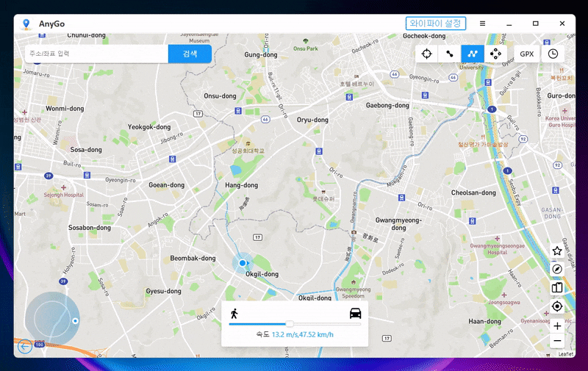Image resolution: width=588 pixels, height=371 pixels.
Task: Click the speed value 13.2 m/s,47.52 km/h
Action: pyautogui.click(x=302, y=334)
